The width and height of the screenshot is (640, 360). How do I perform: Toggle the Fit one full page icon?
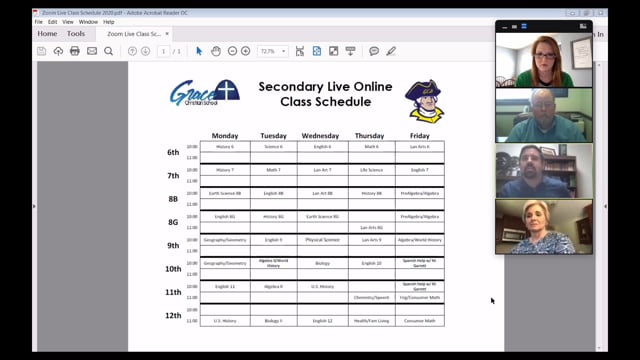click(317, 51)
